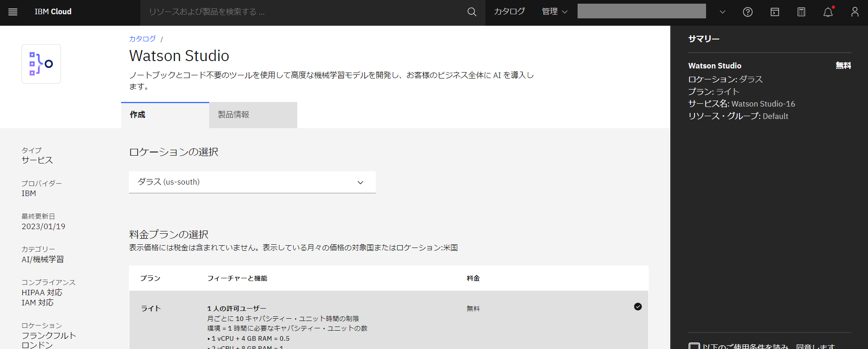Click the Watson Studio product logo
Viewport: 868px width, 349px height.
point(41,64)
